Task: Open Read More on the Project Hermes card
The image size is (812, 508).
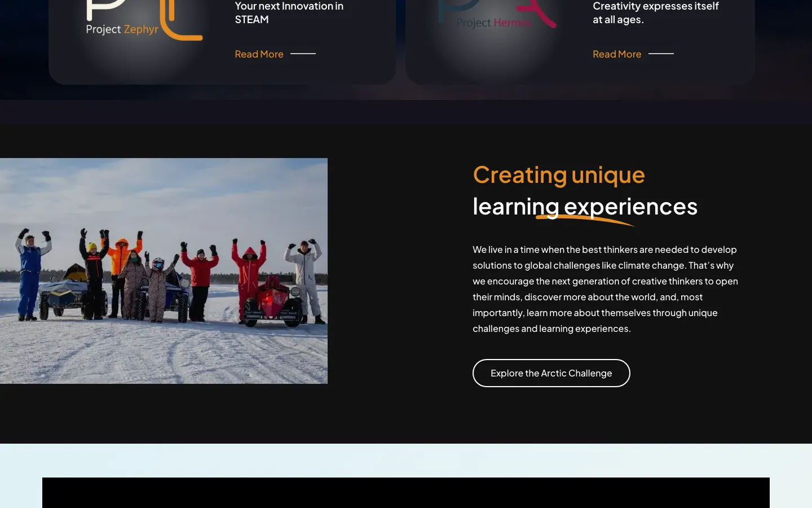Action: [633, 54]
